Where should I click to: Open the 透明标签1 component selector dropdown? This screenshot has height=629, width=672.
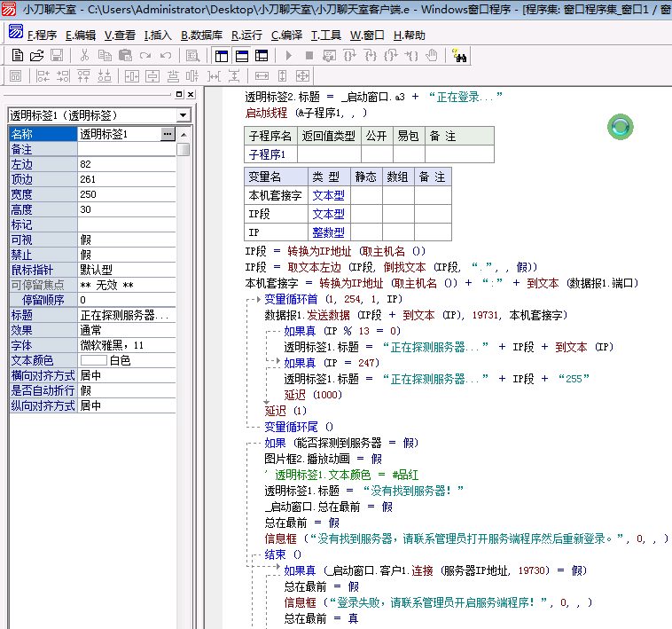pos(183,115)
